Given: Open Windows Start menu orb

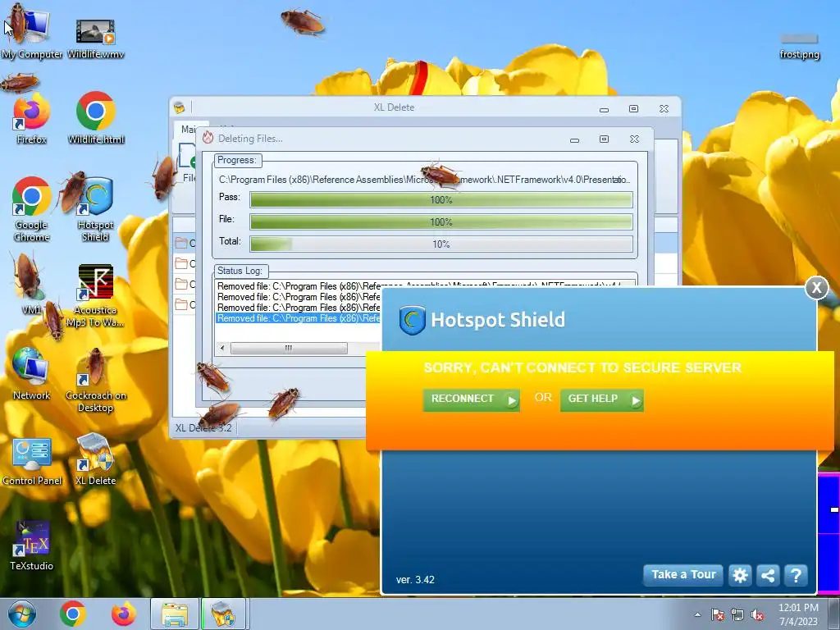Looking at the screenshot, I should [22, 614].
